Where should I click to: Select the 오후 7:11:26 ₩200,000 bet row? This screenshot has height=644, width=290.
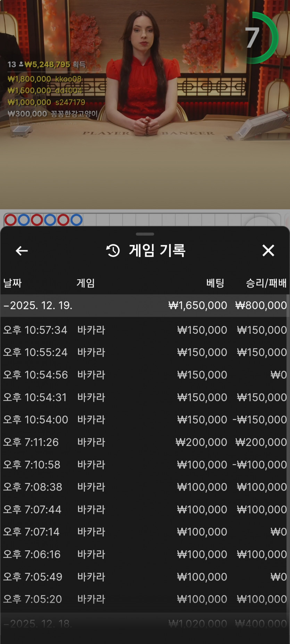(x=145, y=442)
